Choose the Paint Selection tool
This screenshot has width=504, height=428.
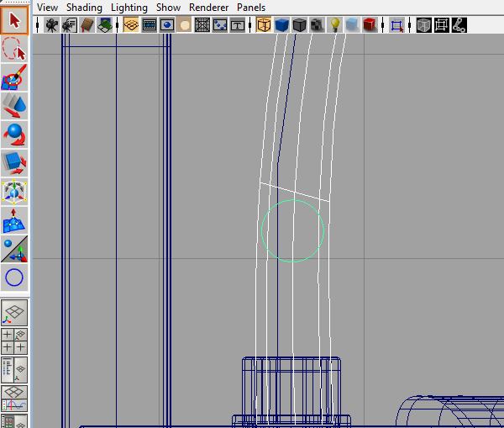14,77
